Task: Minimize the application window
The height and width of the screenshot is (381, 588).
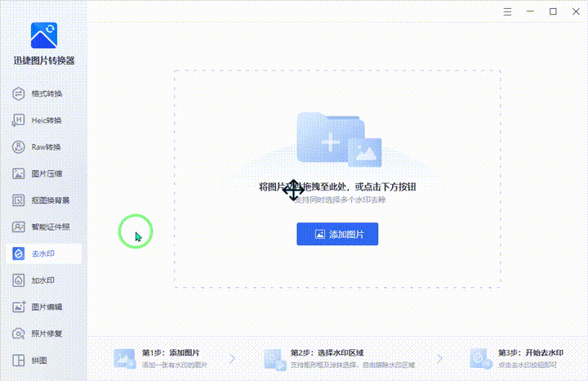Action: [x=530, y=11]
